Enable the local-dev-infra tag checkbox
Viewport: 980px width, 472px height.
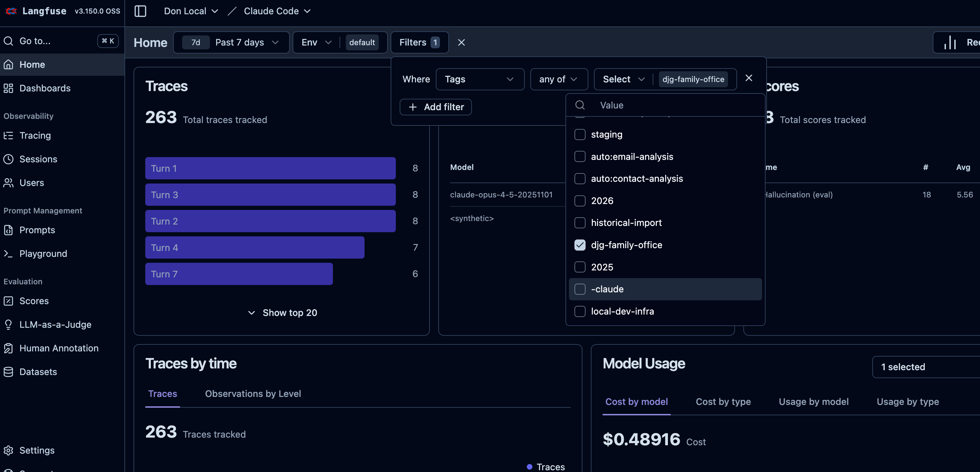pos(579,311)
